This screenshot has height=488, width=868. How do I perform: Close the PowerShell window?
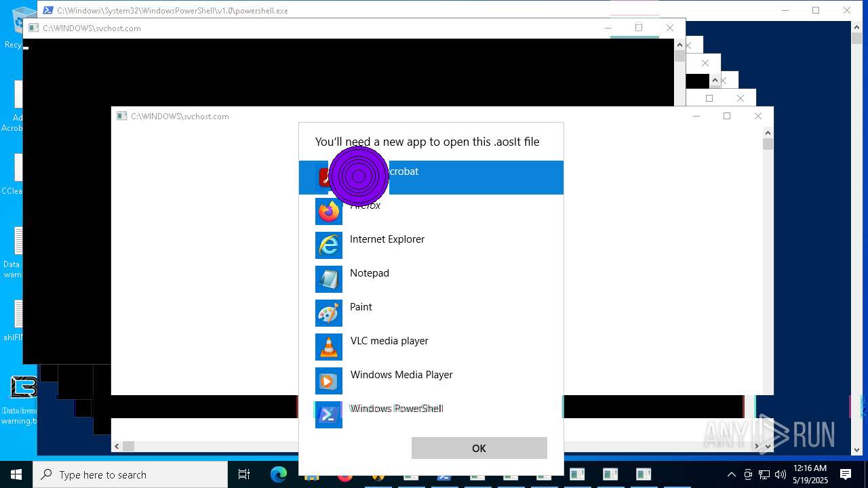[847, 10]
